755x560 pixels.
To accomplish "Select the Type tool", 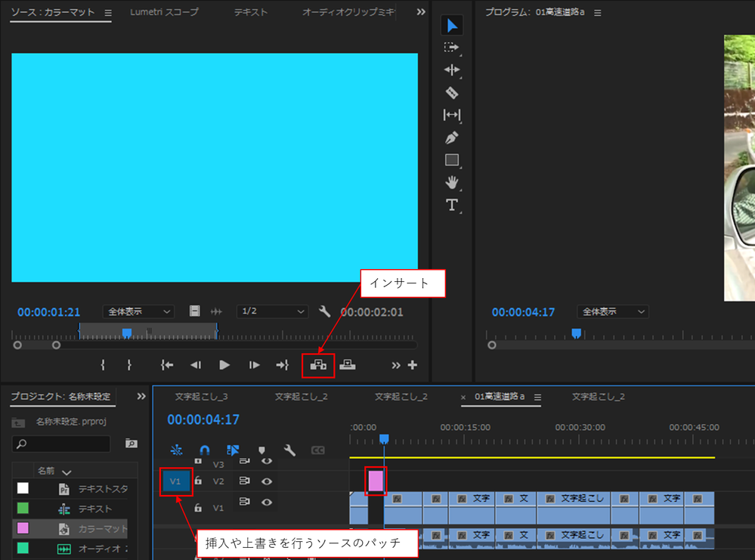I will [451, 206].
